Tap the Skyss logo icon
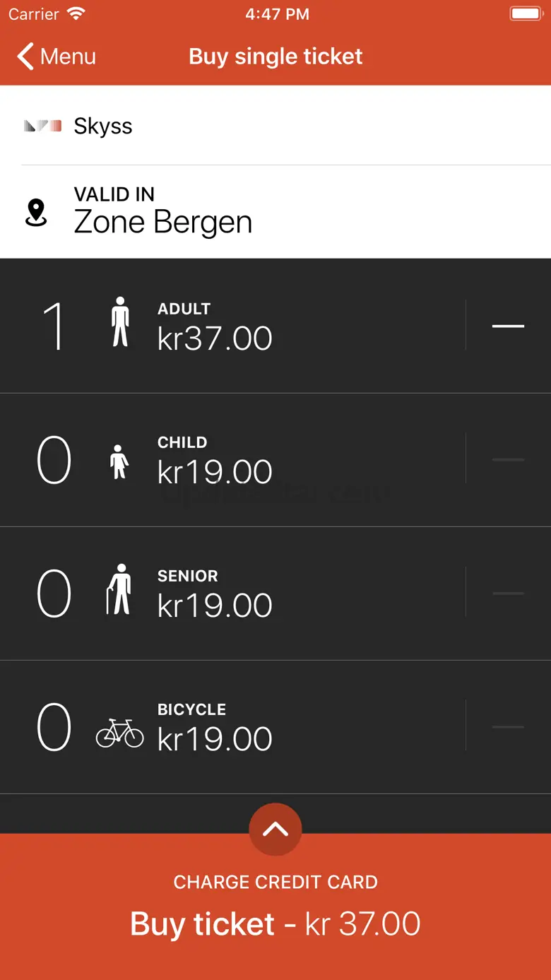The width and height of the screenshot is (551, 980). 42,126
